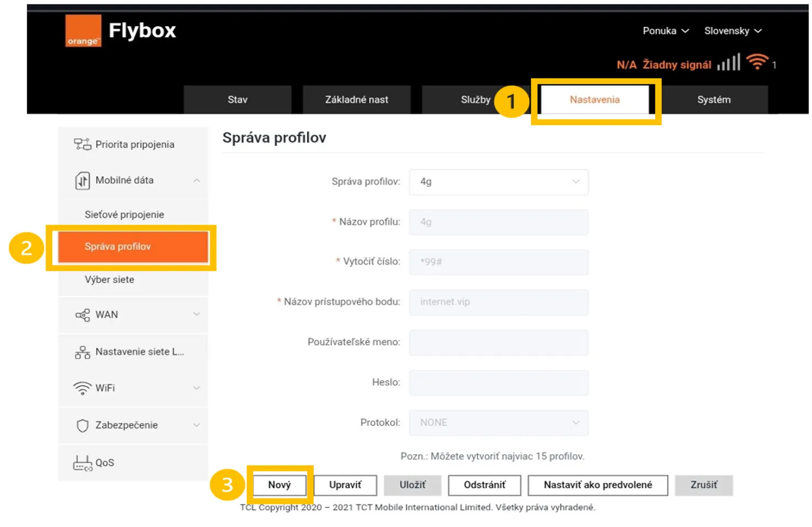The image size is (812, 527).
Task: Click the 'Pozn.: Môžete vytvoriť najviac 15 profilov.' note
Action: tap(492, 457)
